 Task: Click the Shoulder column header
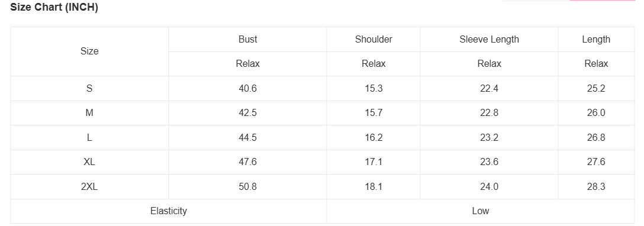coord(373,40)
